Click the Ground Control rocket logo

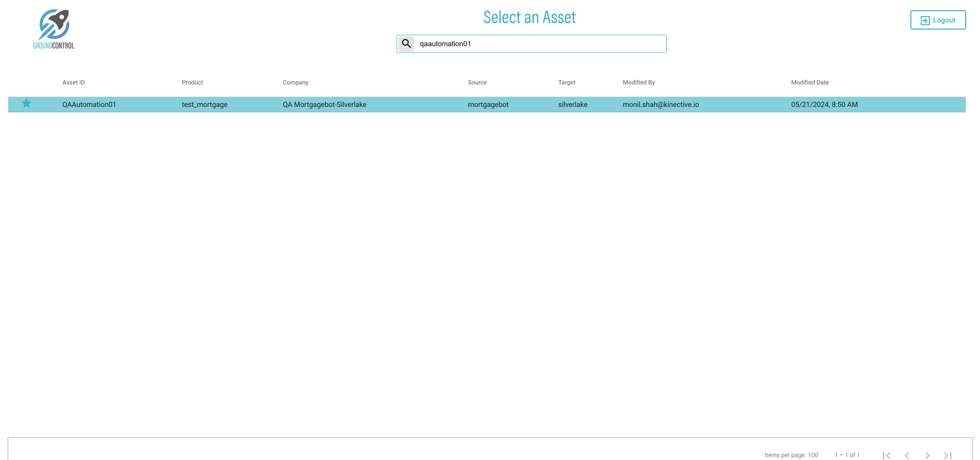[54, 29]
